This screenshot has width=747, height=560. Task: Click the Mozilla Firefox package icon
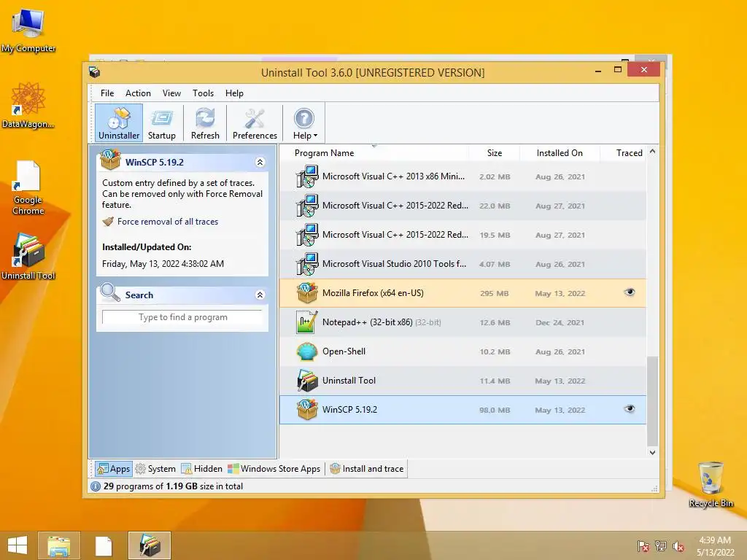pyautogui.click(x=307, y=293)
